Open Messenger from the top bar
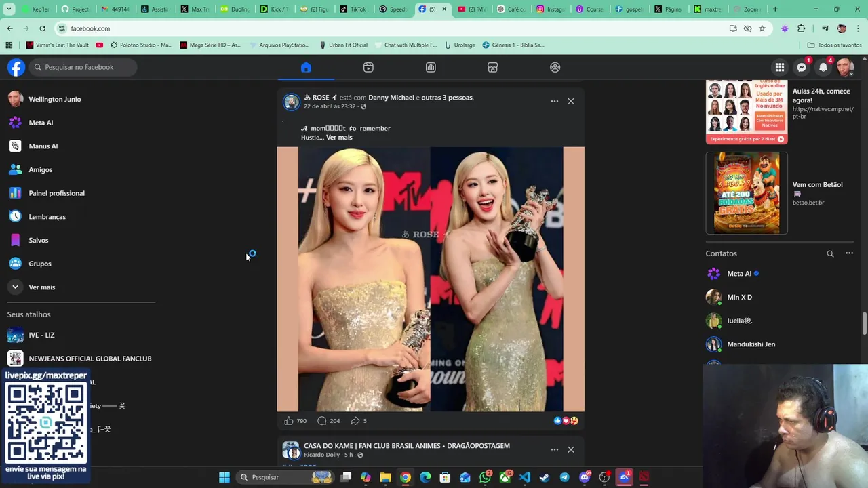This screenshot has height=488, width=868. click(802, 67)
